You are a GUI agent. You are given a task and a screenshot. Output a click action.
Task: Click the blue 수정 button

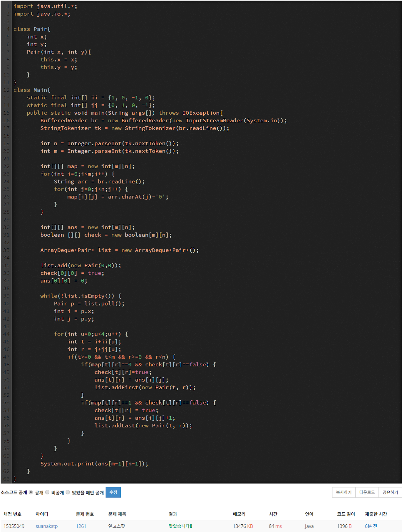click(x=113, y=492)
